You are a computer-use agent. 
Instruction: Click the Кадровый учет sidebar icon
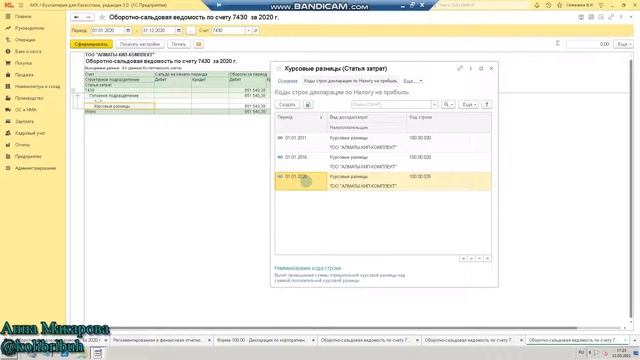click(x=8, y=133)
